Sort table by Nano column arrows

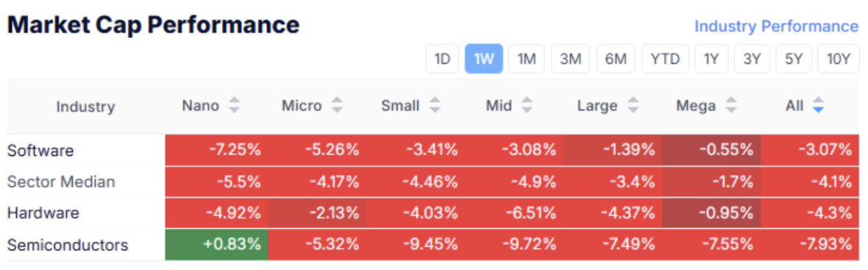pos(235,106)
